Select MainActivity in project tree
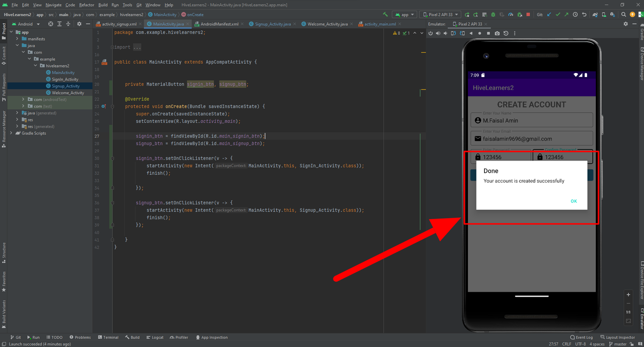 tap(63, 73)
